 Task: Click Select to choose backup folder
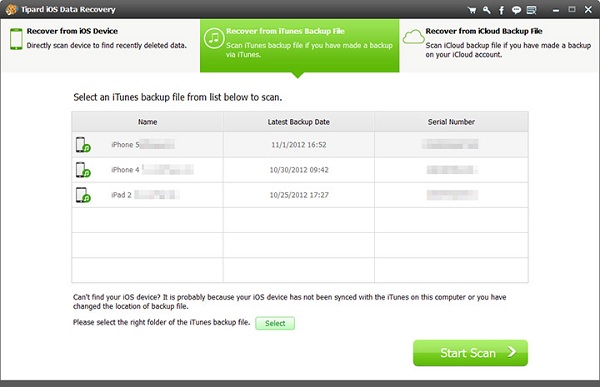(275, 323)
